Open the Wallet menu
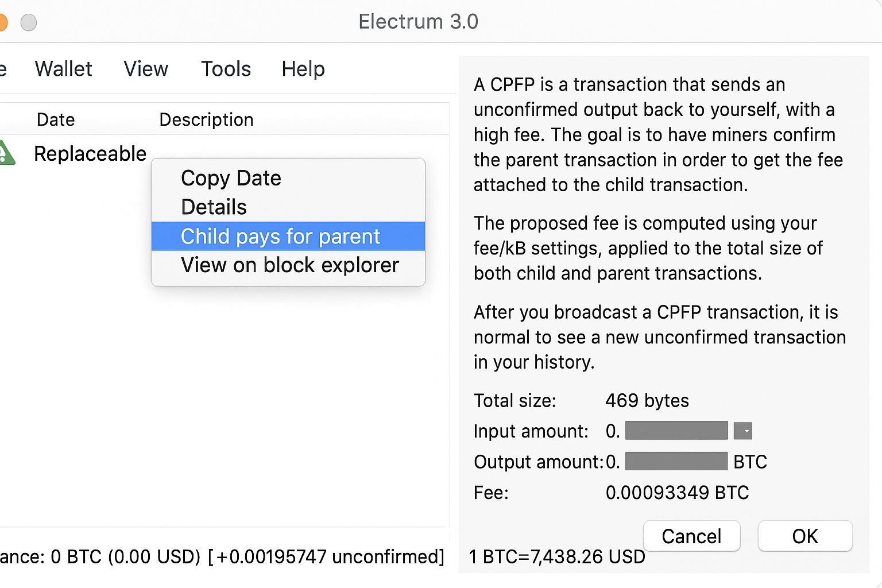Image resolution: width=882 pixels, height=588 pixels. point(63,69)
